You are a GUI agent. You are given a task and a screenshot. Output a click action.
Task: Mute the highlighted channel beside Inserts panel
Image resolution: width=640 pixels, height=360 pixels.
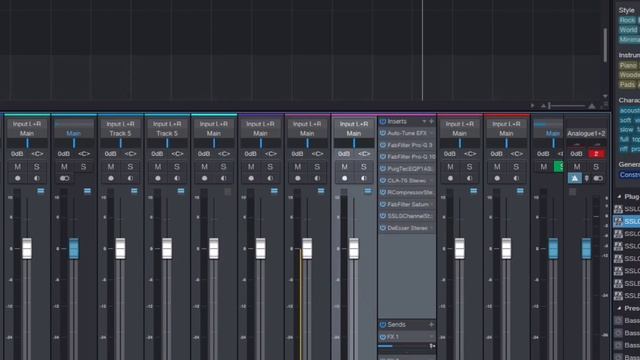[x=344, y=167]
